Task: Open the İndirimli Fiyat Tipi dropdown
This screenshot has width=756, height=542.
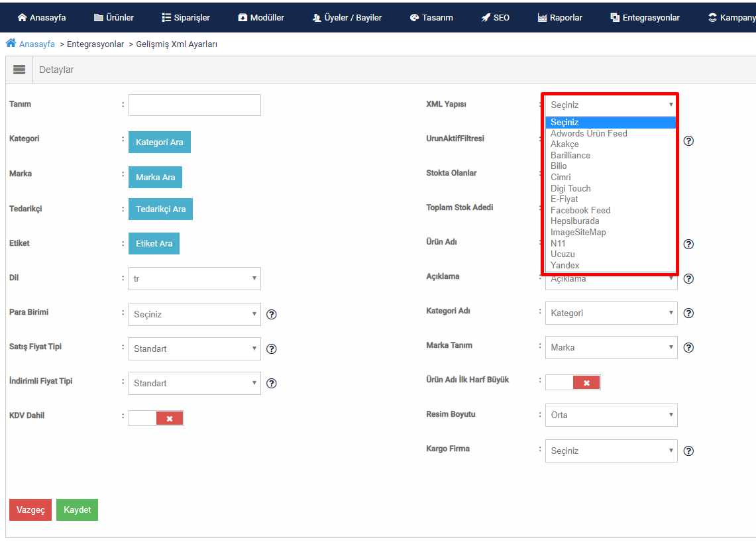Action: (x=194, y=384)
